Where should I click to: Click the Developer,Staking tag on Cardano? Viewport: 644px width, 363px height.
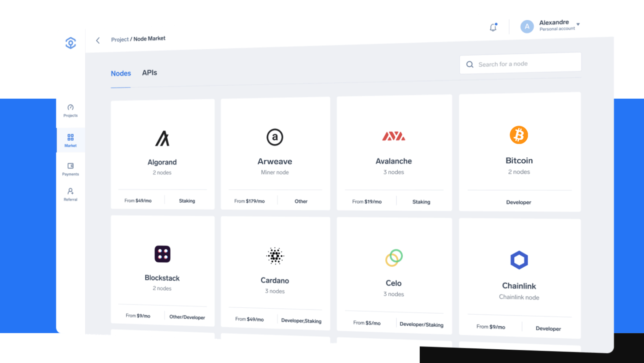[x=301, y=321]
